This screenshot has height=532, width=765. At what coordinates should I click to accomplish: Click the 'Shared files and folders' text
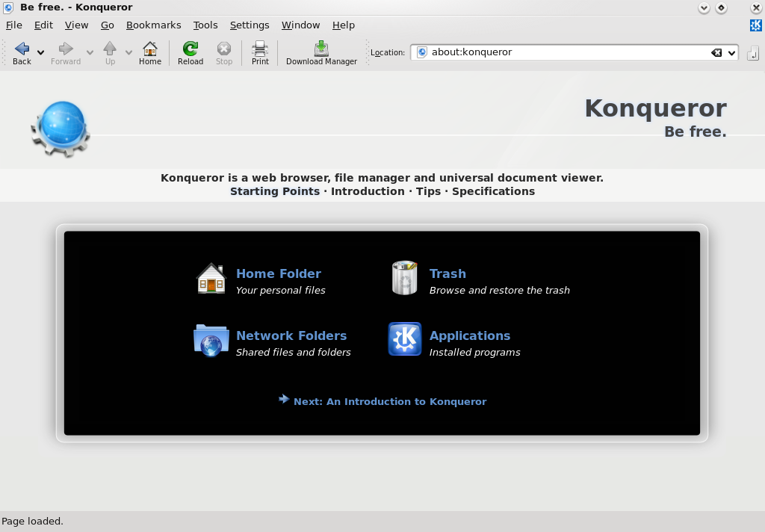click(293, 353)
